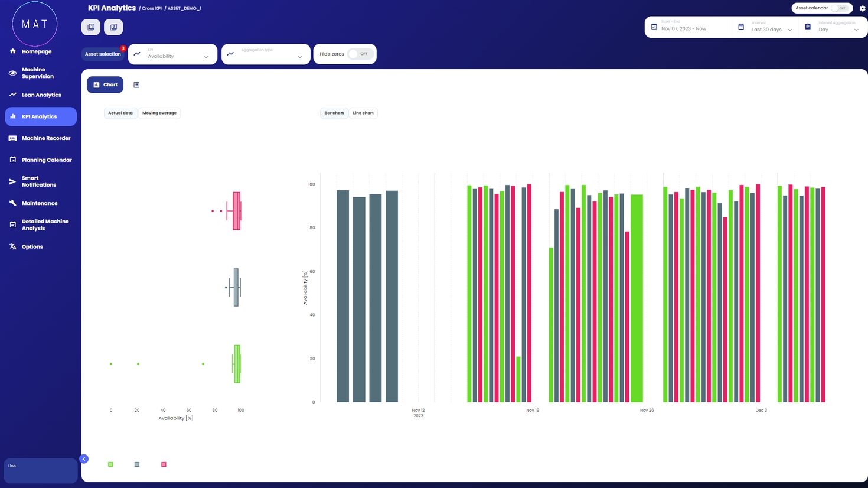Open Smart Notifications in the sidebar

pyautogui.click(x=39, y=181)
